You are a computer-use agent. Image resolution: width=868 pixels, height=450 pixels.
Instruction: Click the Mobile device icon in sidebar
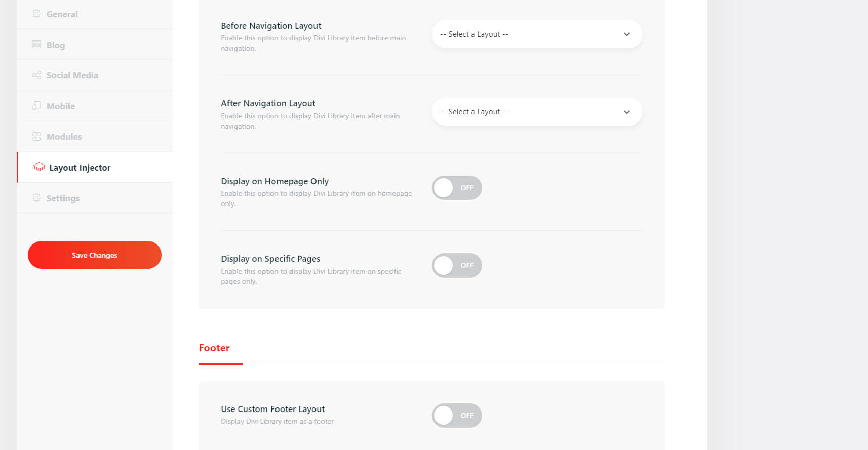point(36,106)
